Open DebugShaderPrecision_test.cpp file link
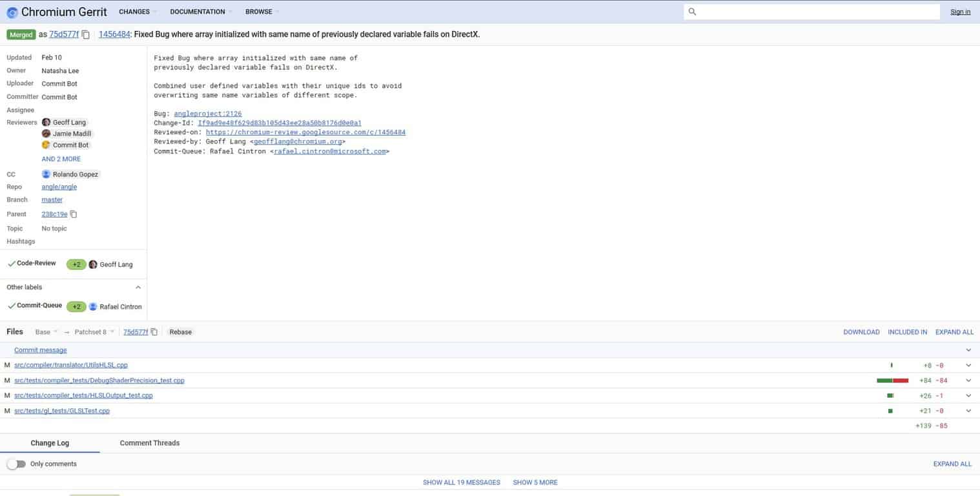The height and width of the screenshot is (496, 980). [99, 380]
